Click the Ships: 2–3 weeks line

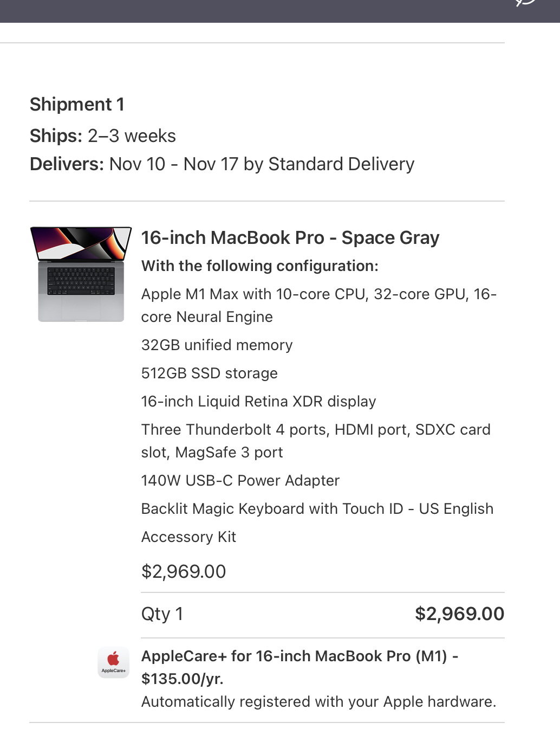click(103, 136)
